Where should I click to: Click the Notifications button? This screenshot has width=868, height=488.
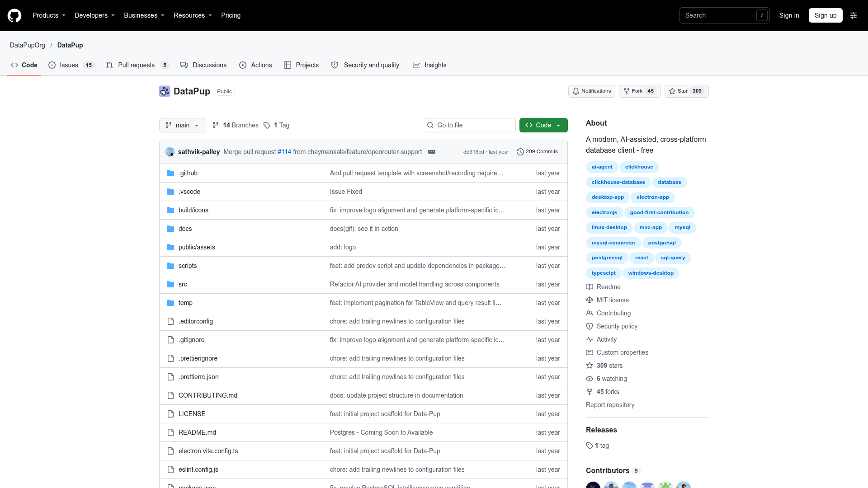pos(591,91)
